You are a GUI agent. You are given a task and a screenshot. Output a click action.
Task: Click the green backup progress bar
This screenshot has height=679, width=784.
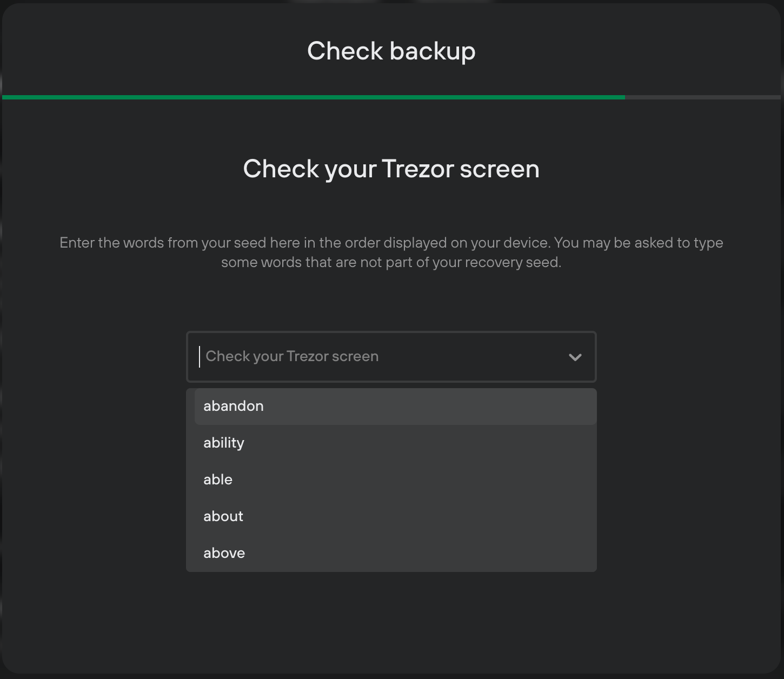tap(314, 97)
